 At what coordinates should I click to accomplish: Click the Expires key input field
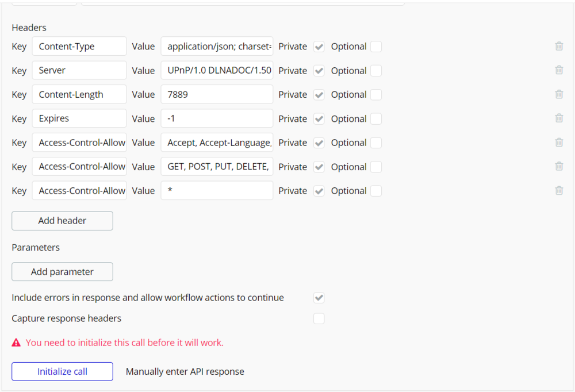click(x=79, y=118)
